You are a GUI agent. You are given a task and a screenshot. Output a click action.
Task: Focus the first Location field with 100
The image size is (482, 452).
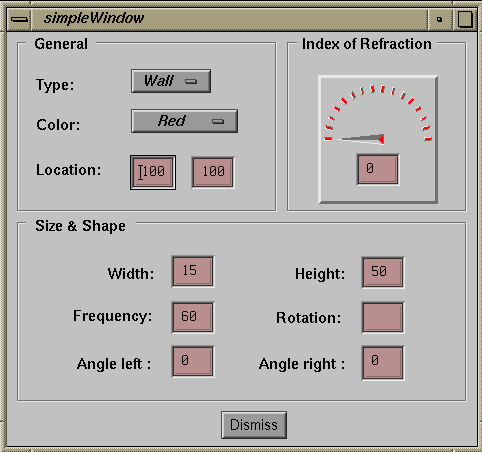(153, 172)
